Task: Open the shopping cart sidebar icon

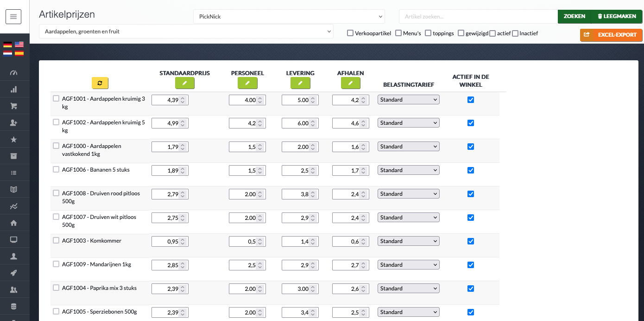Action: tap(13, 106)
